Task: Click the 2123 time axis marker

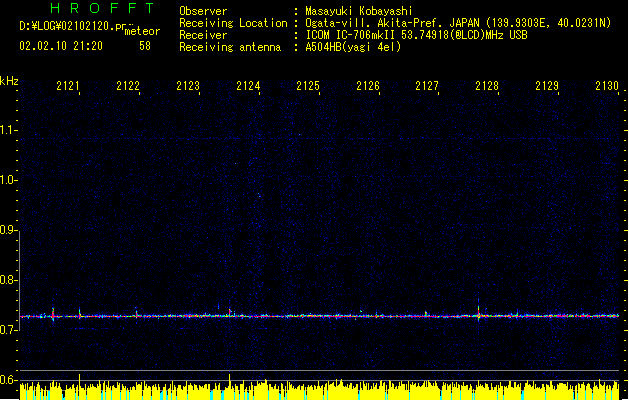Action: [188, 85]
